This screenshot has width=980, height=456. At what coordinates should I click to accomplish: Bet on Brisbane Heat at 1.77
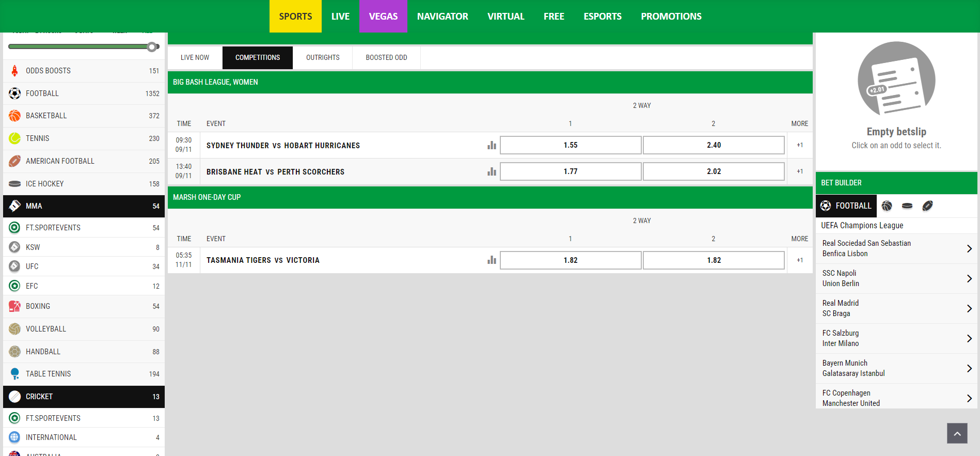(571, 171)
